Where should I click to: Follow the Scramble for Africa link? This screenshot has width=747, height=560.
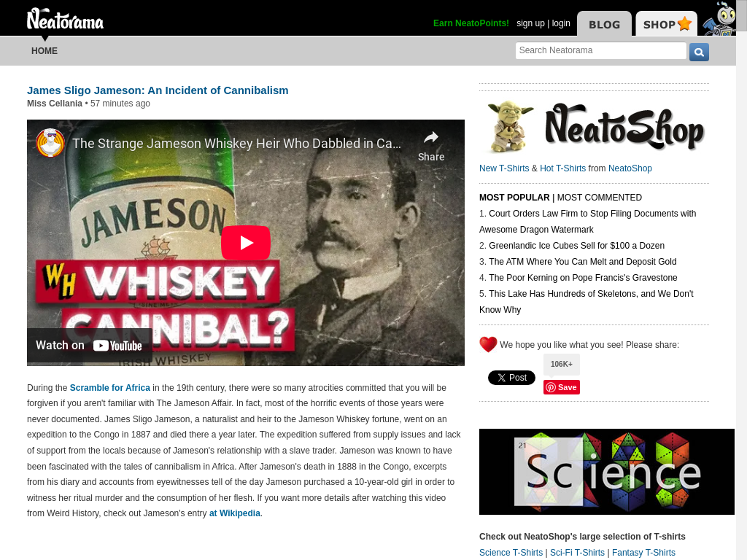[x=110, y=388]
